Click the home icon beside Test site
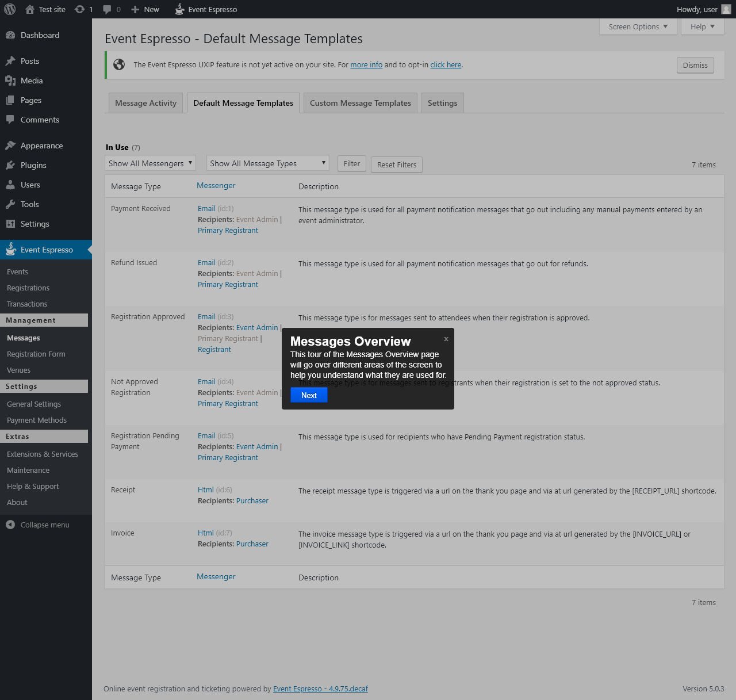 (30, 9)
